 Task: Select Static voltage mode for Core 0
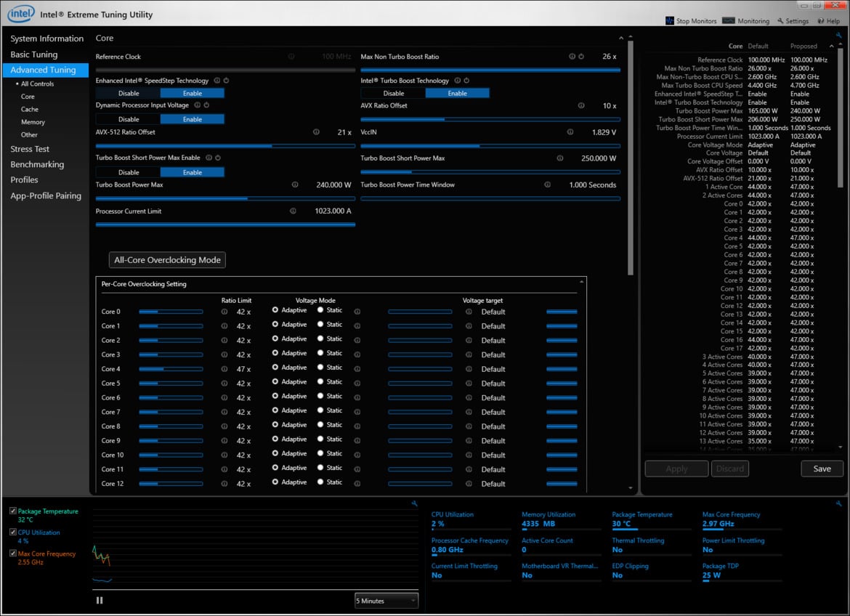tap(320, 310)
